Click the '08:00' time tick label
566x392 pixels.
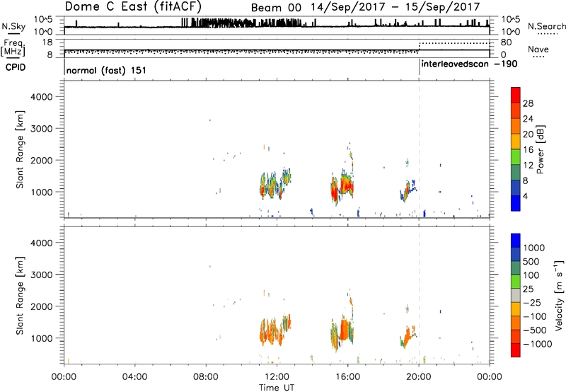pos(206,377)
